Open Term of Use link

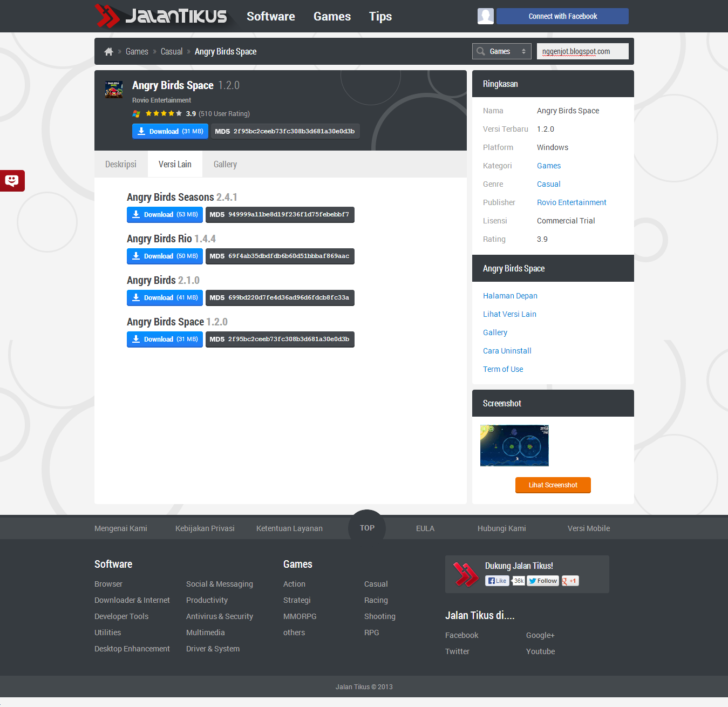(x=503, y=369)
